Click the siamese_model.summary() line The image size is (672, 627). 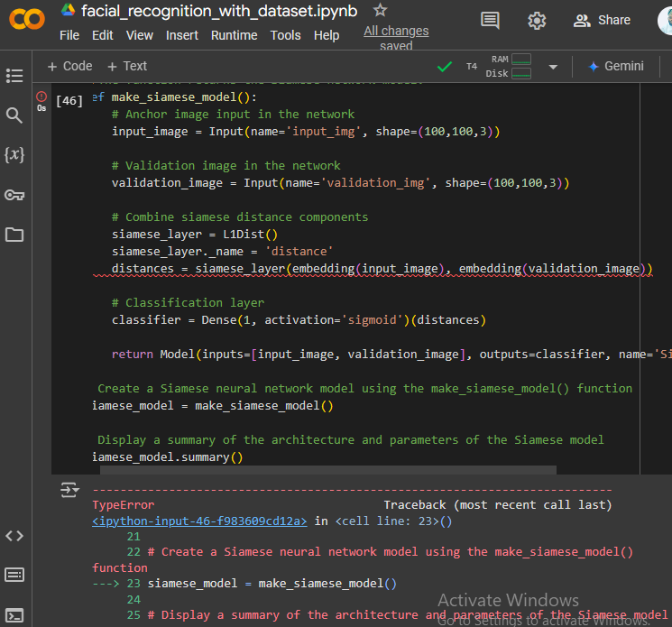168,456
